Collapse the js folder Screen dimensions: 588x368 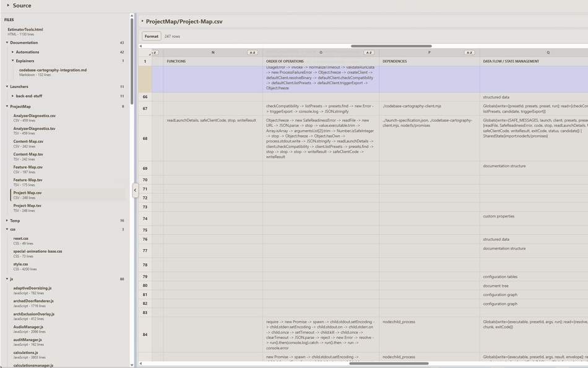[7, 279]
